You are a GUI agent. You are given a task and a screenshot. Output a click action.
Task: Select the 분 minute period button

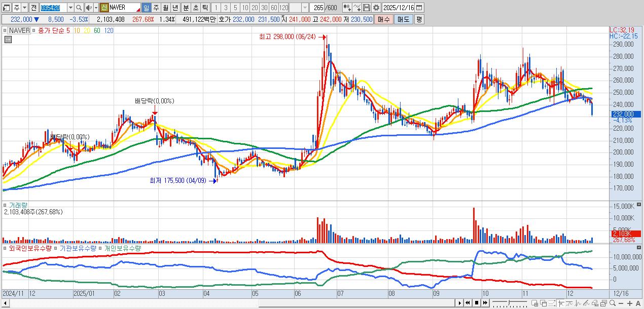pyautogui.click(x=186, y=8)
